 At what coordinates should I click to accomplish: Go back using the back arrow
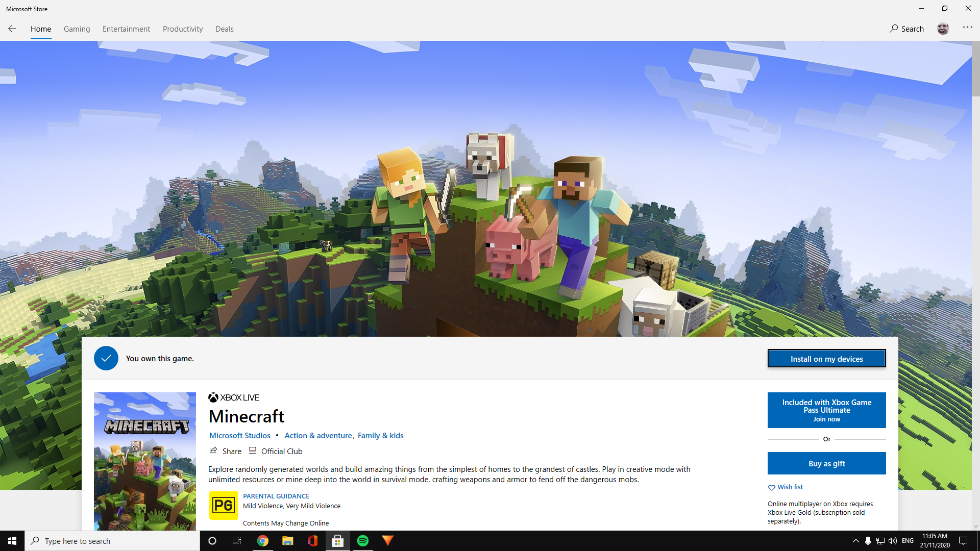12,29
